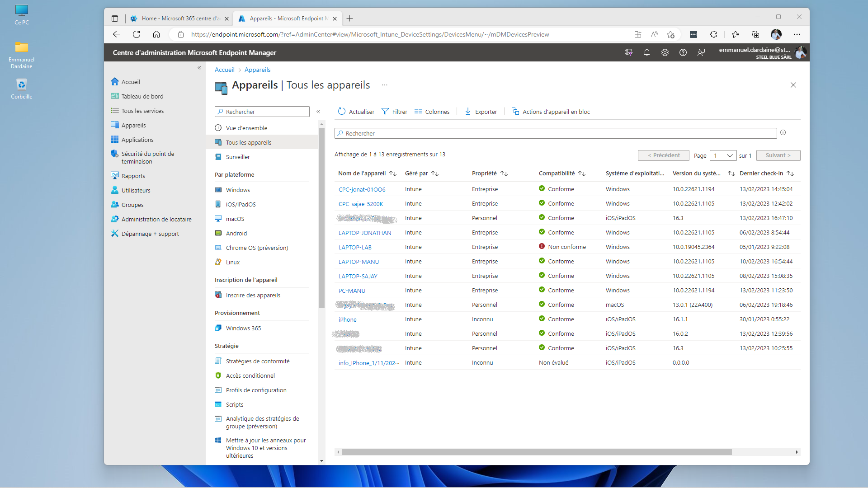Click Exporter to export device list
Screen dimensions: 868x488
click(x=481, y=112)
